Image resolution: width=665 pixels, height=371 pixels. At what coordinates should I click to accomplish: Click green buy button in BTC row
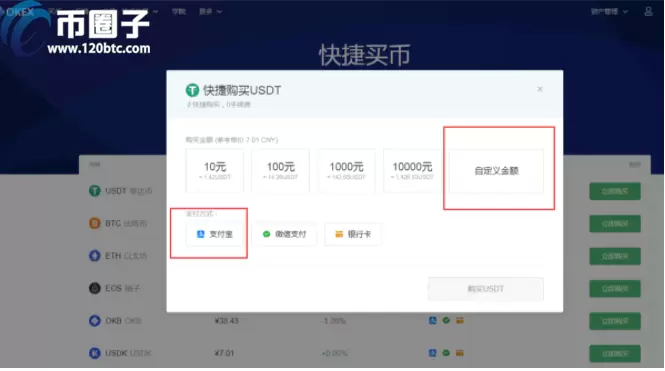coord(615,223)
